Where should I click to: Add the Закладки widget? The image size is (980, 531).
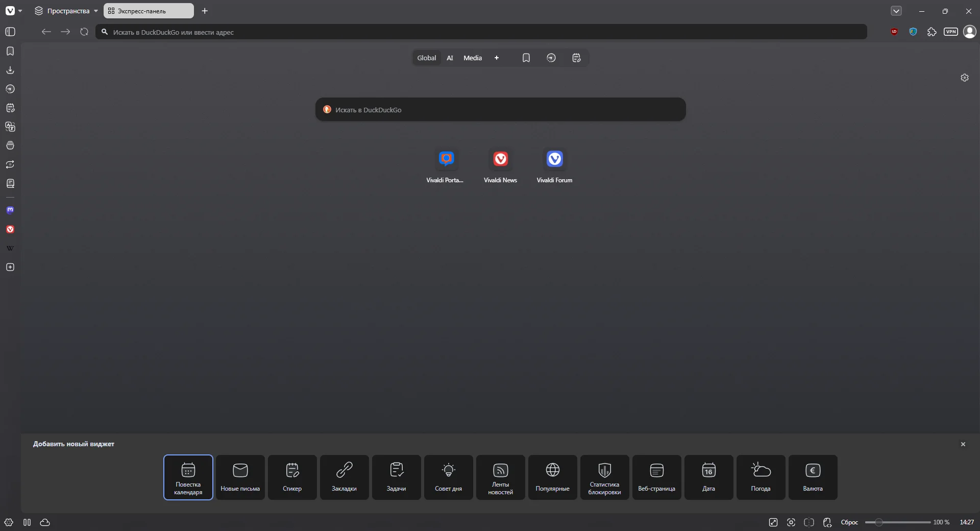[345, 477]
